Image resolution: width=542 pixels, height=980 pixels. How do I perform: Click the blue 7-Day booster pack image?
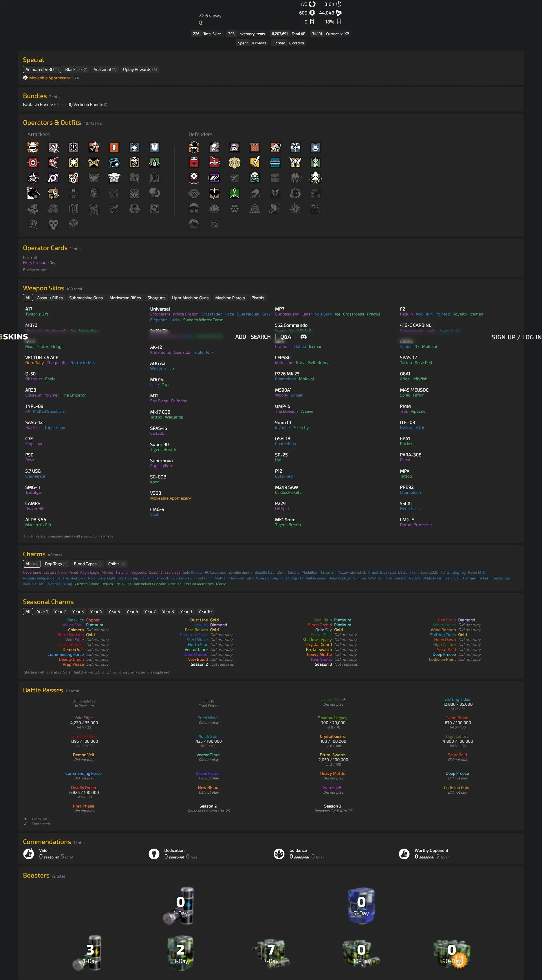pos(361,906)
